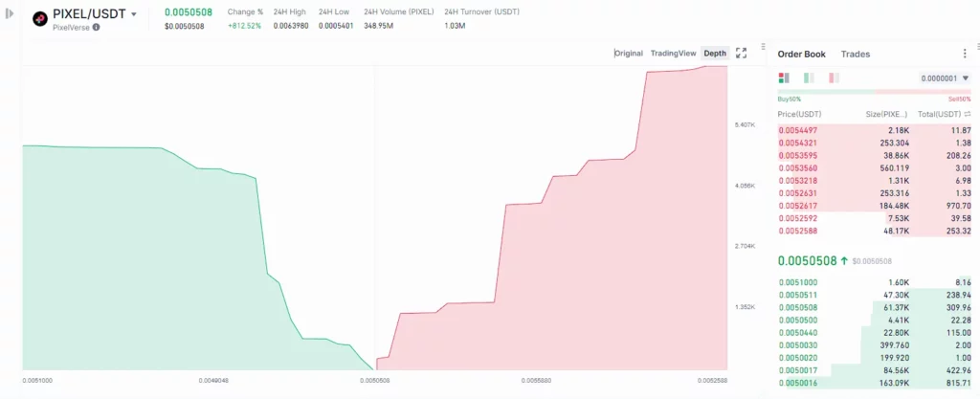This screenshot has height=399, width=980.
Task: Click the 24H Volume value 348.95M
Action: coord(379,26)
